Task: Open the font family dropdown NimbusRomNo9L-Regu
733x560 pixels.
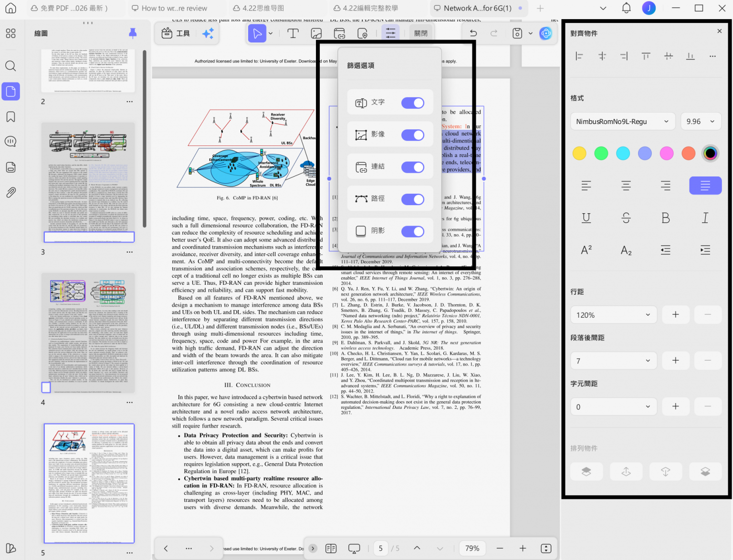Action: (x=623, y=122)
